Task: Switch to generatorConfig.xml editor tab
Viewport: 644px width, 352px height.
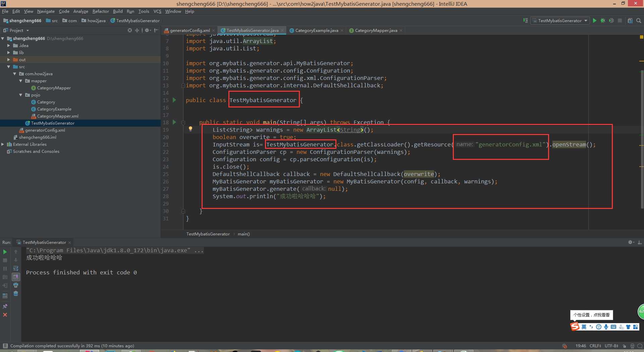Action: [190, 30]
